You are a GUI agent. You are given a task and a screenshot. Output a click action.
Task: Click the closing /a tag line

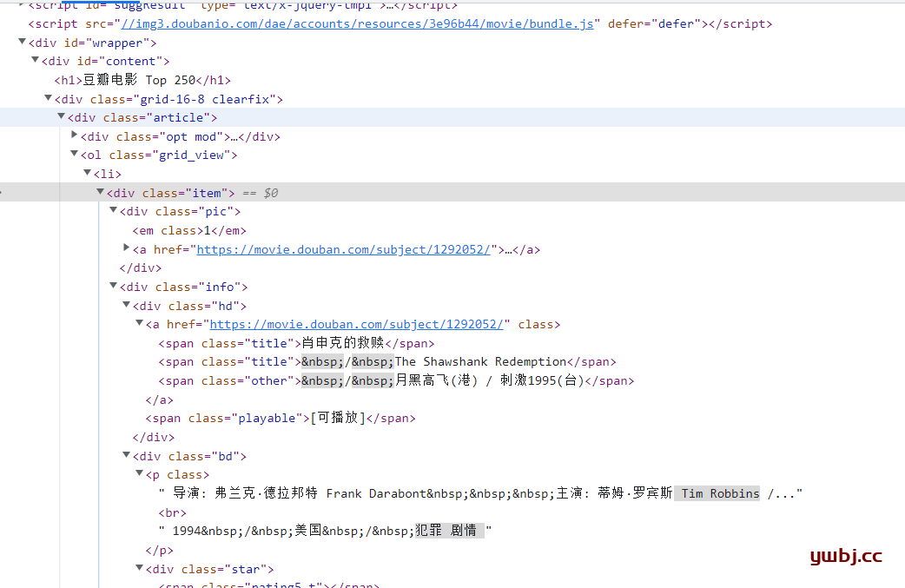click(x=159, y=400)
